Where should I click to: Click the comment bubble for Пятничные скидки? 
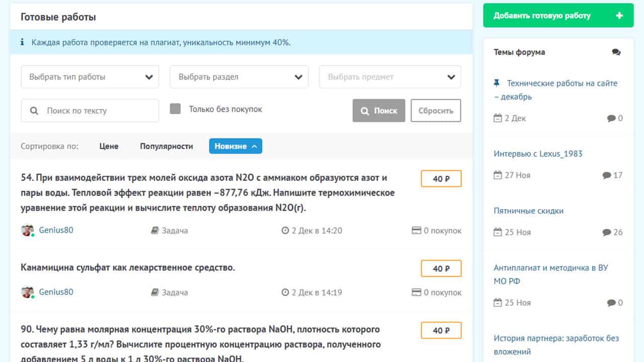pyautogui.click(x=607, y=232)
